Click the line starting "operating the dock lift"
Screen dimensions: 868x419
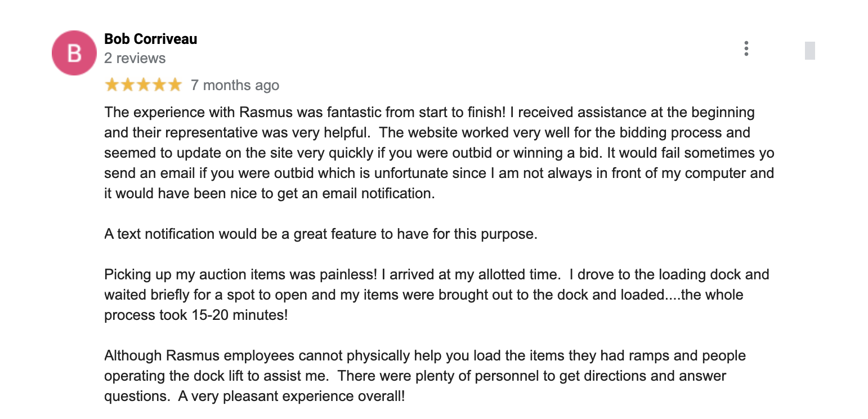pyautogui.click(x=415, y=376)
